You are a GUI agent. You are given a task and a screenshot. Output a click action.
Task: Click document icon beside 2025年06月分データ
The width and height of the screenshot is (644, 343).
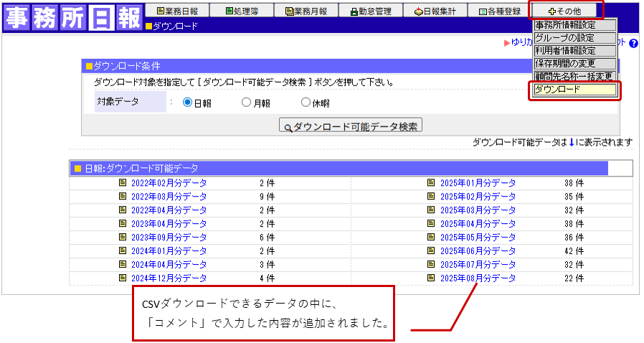tap(431, 250)
